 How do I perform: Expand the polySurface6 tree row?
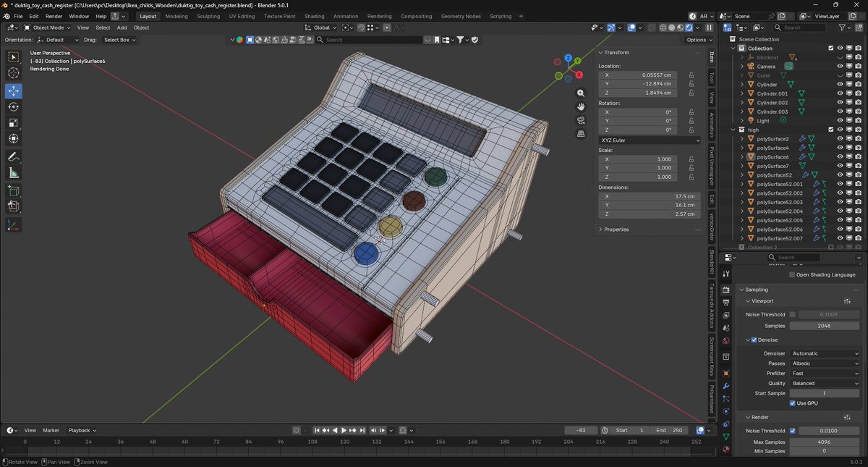pyautogui.click(x=742, y=157)
